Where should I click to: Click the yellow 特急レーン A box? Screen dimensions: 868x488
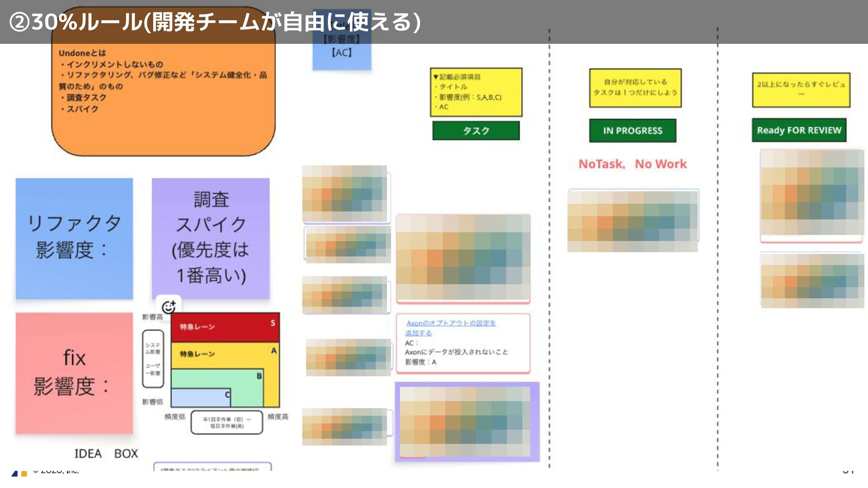225,354
